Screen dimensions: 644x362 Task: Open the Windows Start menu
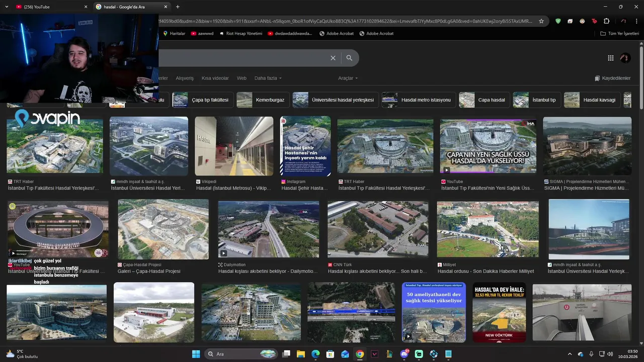[x=196, y=354]
